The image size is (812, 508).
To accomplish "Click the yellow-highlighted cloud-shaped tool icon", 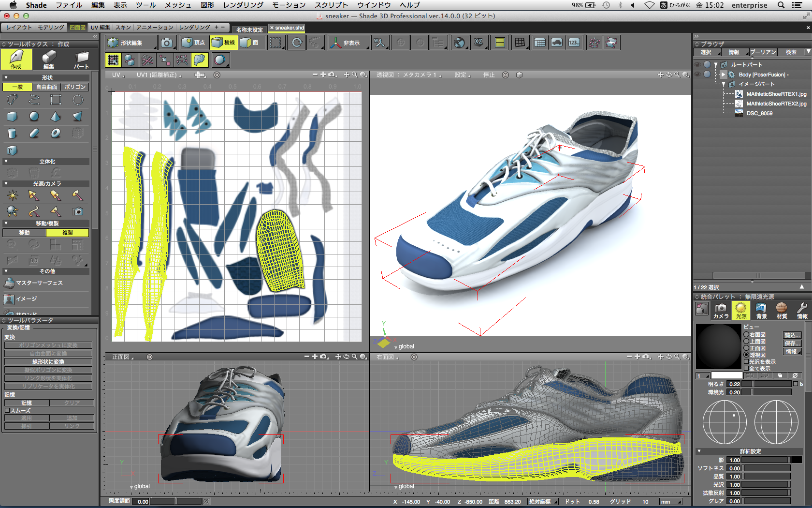I will 200,60.
